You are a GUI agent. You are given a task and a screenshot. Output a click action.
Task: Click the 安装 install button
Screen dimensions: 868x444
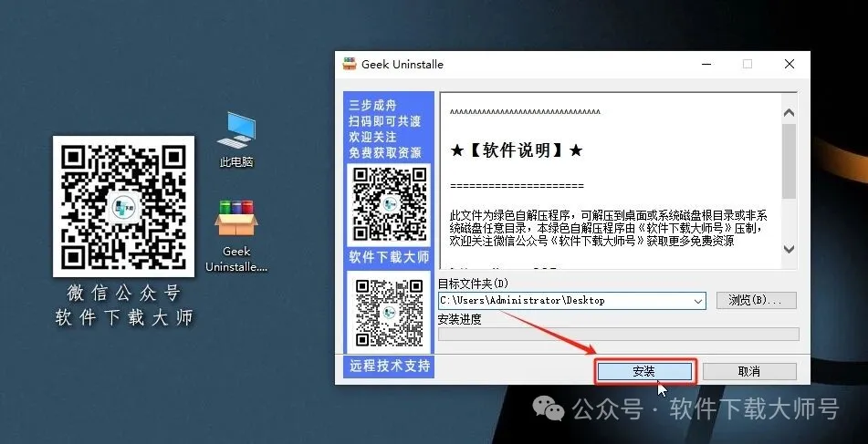644,372
